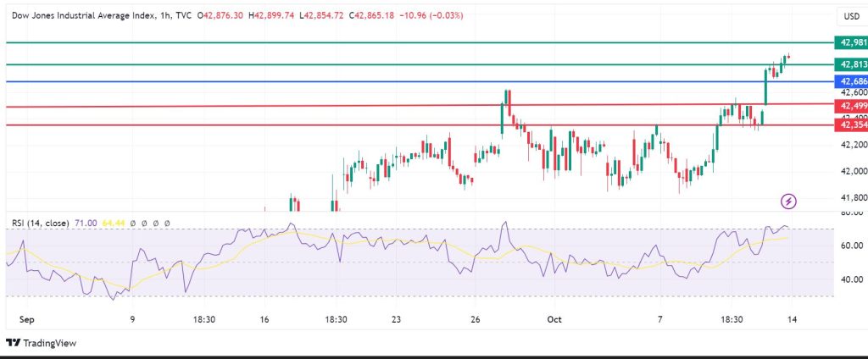Screen dimensions: 868x359
Task: Select the 42,813 green price label
Action: tap(851, 64)
